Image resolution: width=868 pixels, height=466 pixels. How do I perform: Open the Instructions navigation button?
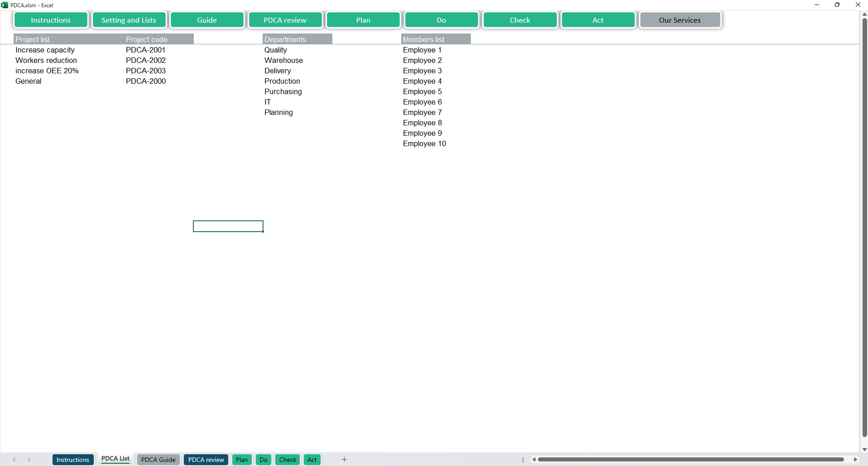(x=51, y=20)
